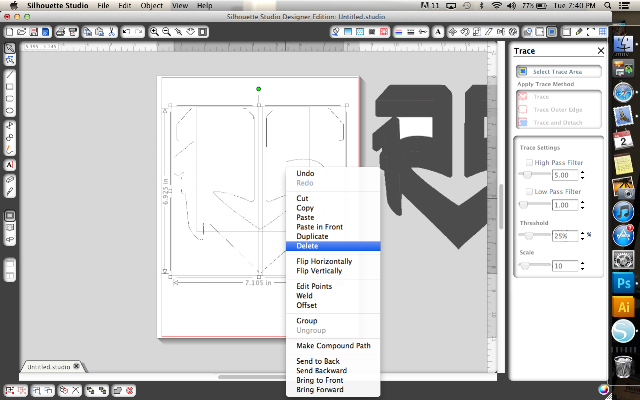Click the Trace and Detach button
Image resolution: width=640 pixels, height=400 pixels.
[558, 122]
